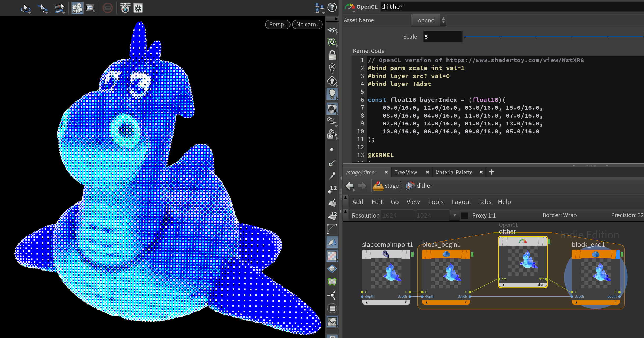Click the viewport lock icon
This screenshot has height=338, width=644.
tap(332, 55)
